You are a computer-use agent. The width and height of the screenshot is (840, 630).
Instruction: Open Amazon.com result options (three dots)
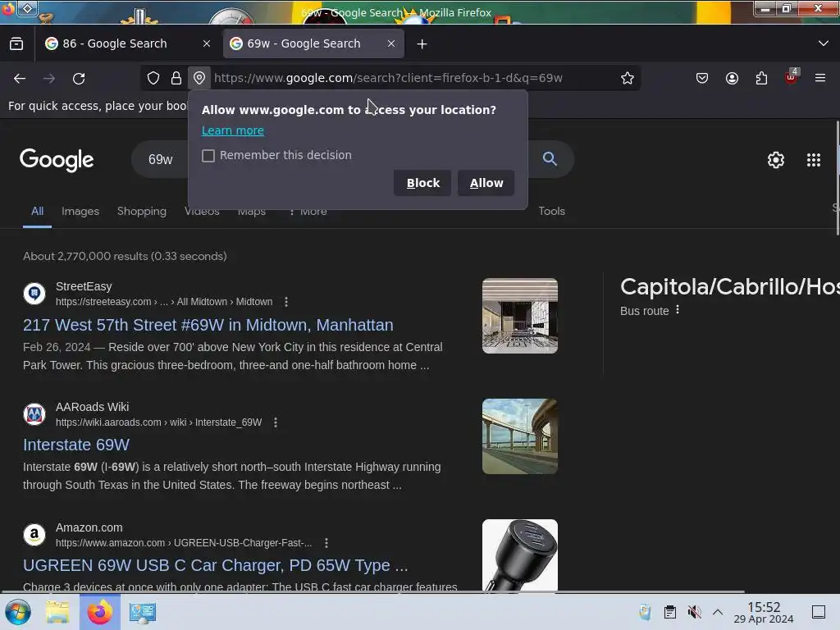coord(326,543)
